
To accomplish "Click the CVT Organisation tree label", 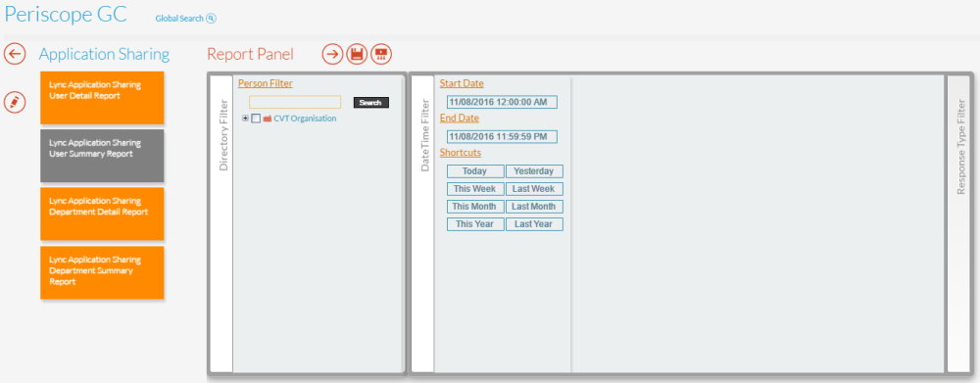I will (305, 119).
